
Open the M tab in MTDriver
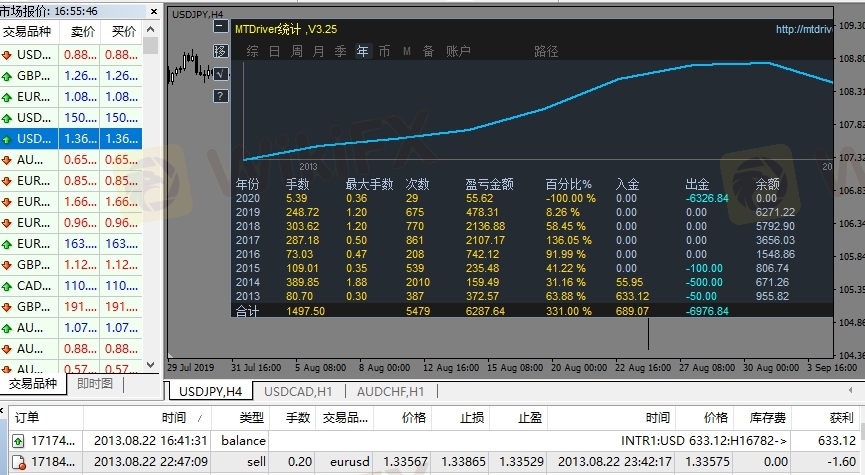[x=407, y=51]
